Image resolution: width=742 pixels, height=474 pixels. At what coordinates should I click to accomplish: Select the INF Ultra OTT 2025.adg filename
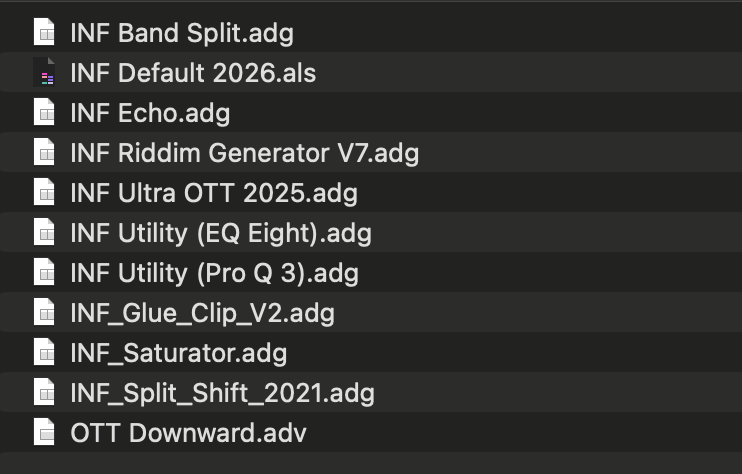pos(214,193)
